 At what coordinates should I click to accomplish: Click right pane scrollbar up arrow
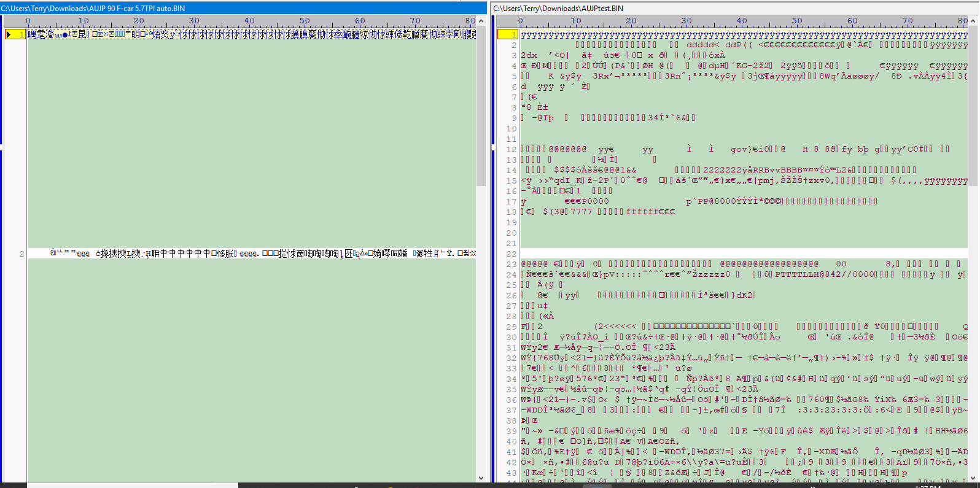tap(973, 21)
